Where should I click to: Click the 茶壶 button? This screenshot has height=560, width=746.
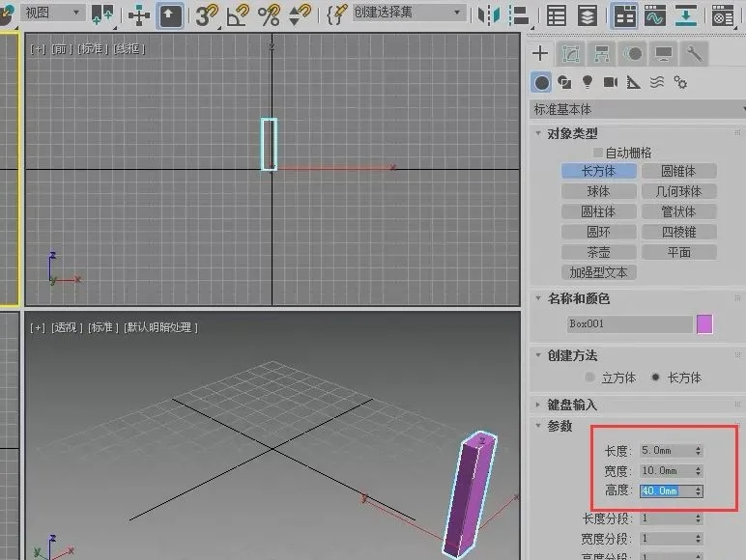tap(598, 252)
